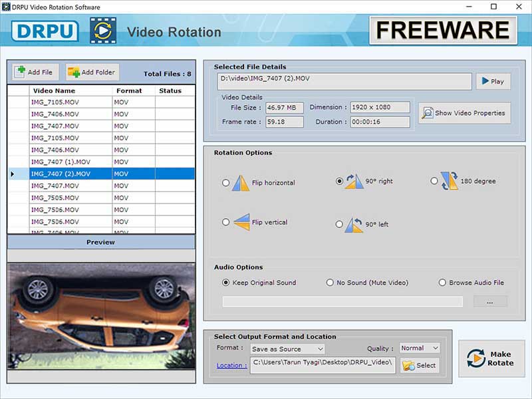Open the Quality dropdown set to Normal
Viewport: 532px width, 399px height.
[x=420, y=348]
